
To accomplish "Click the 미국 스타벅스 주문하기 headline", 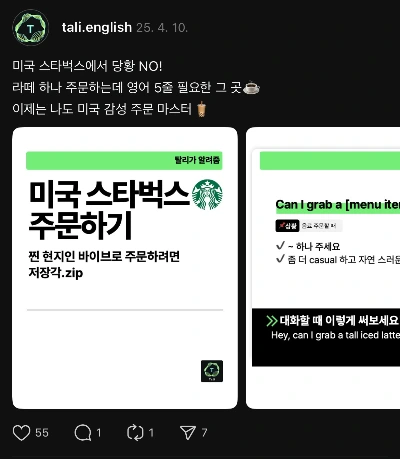I will 109,210.
